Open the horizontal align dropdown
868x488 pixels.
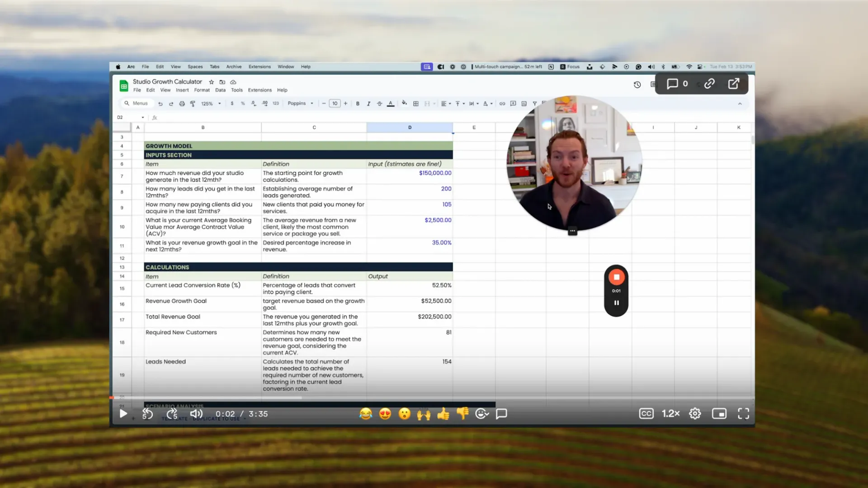tap(446, 103)
